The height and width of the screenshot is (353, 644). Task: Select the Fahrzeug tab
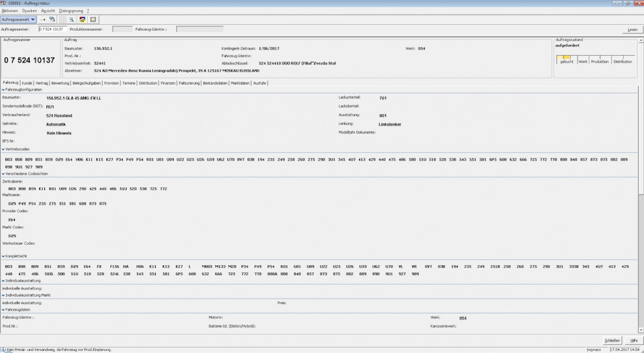click(x=10, y=83)
